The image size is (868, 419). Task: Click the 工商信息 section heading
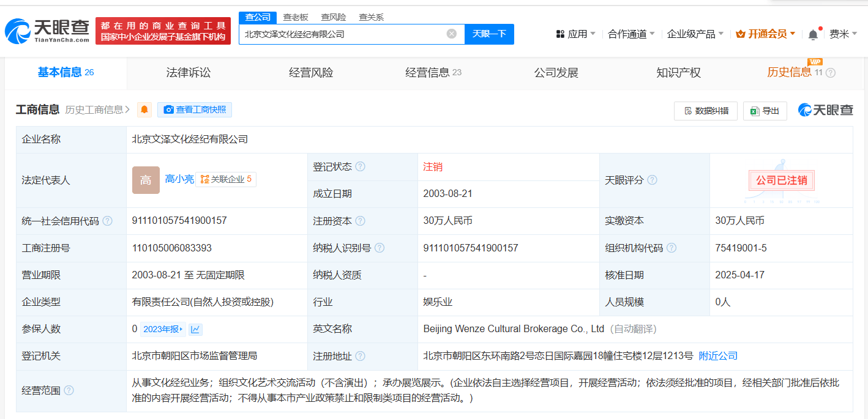click(x=37, y=109)
